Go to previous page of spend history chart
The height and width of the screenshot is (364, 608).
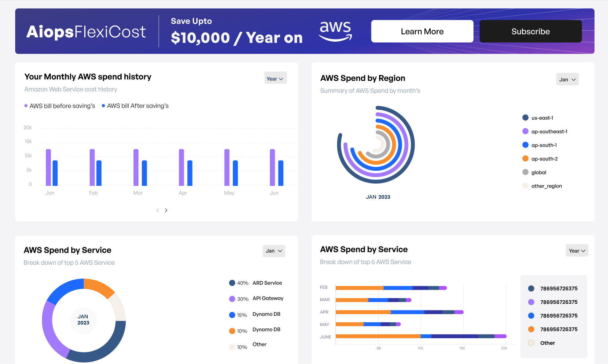158,210
